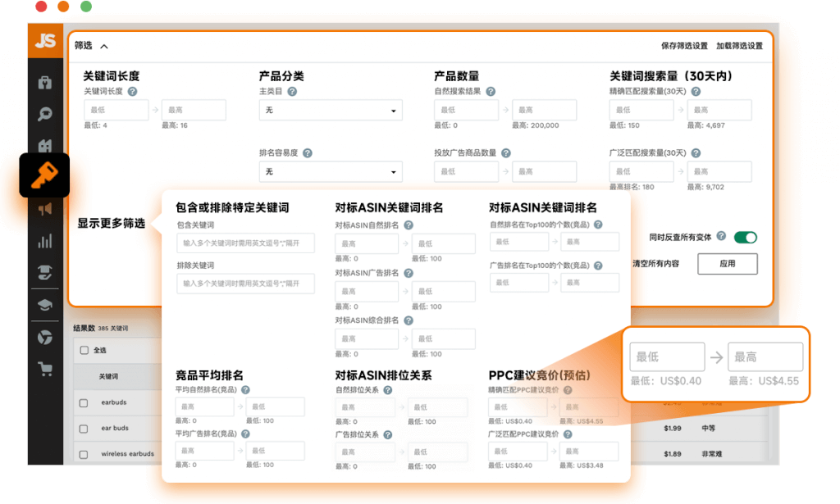Click help icon next to 对标ASIN广告排名

tap(409, 273)
